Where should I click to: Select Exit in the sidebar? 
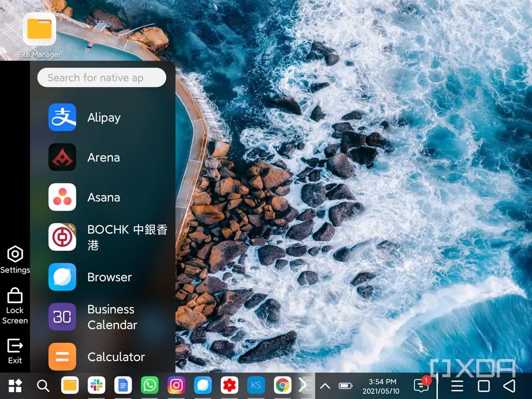pos(15,350)
